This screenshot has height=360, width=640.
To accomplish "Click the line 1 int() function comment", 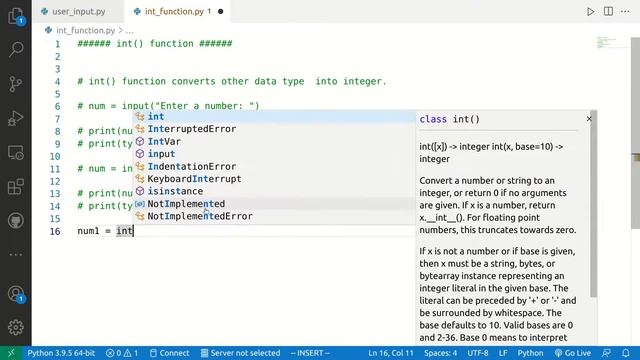I will pyautogui.click(x=155, y=44).
